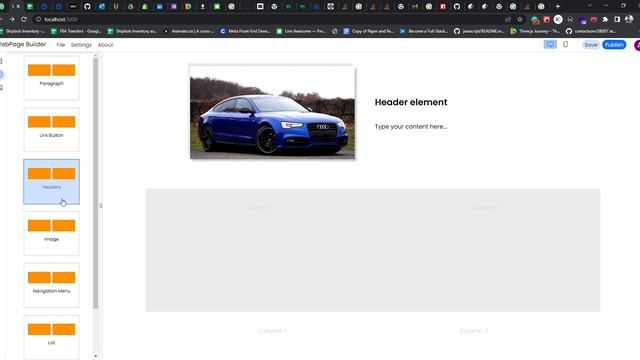The height and width of the screenshot is (360, 640).
Task: Open the 'Line Awesome' bookmark
Action: coord(301,31)
